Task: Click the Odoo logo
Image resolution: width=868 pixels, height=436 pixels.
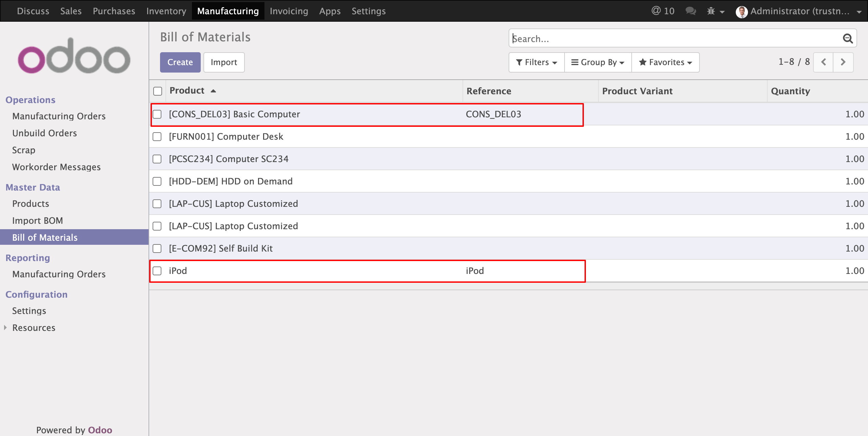Action: click(74, 56)
